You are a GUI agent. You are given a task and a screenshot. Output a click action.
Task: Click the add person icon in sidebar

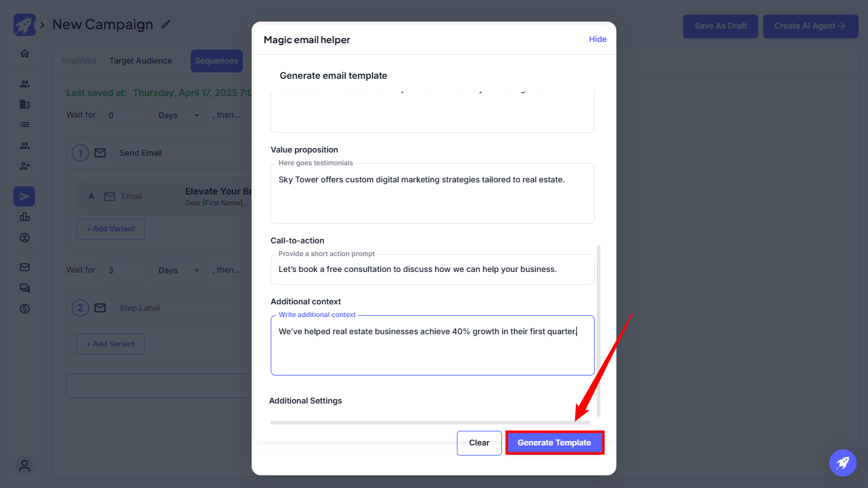pyautogui.click(x=25, y=166)
